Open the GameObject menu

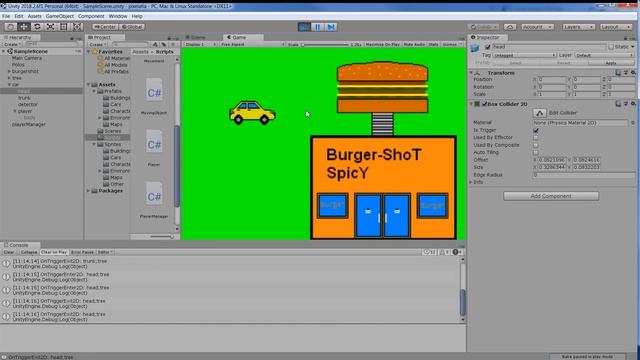pos(60,16)
